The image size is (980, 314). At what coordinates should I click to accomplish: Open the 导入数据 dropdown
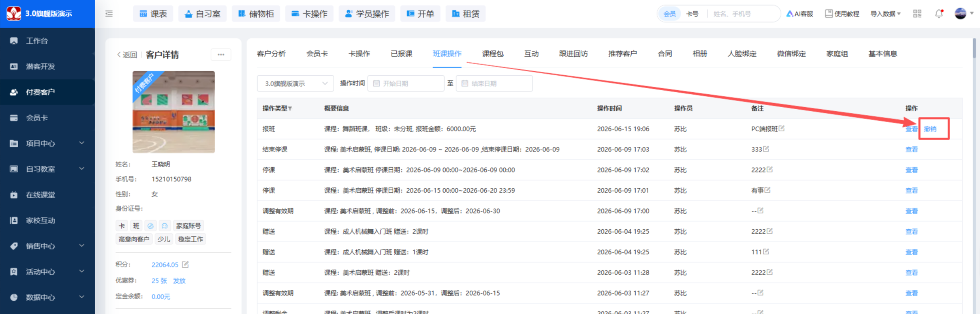point(885,14)
